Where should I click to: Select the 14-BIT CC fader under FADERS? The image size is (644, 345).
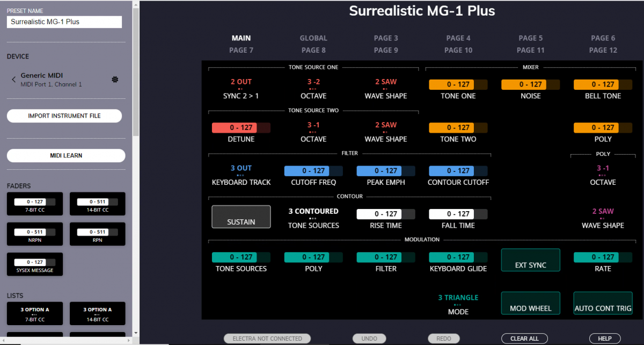tap(97, 204)
